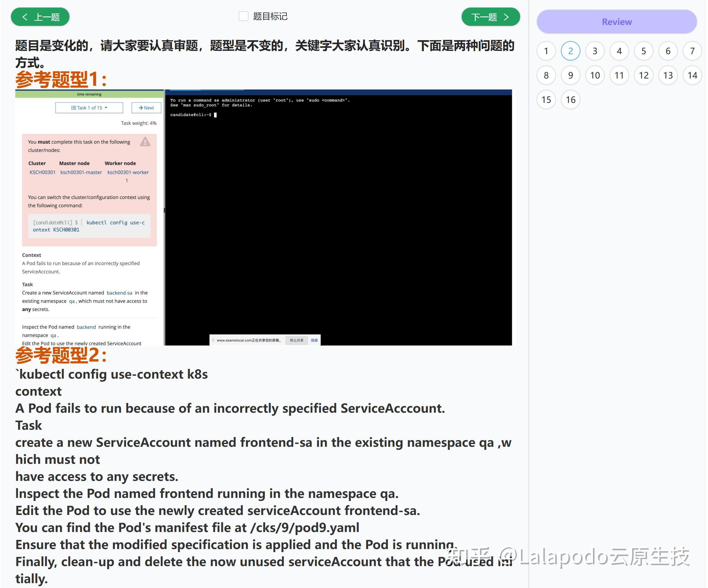Navigate to question number 7

coord(692,51)
